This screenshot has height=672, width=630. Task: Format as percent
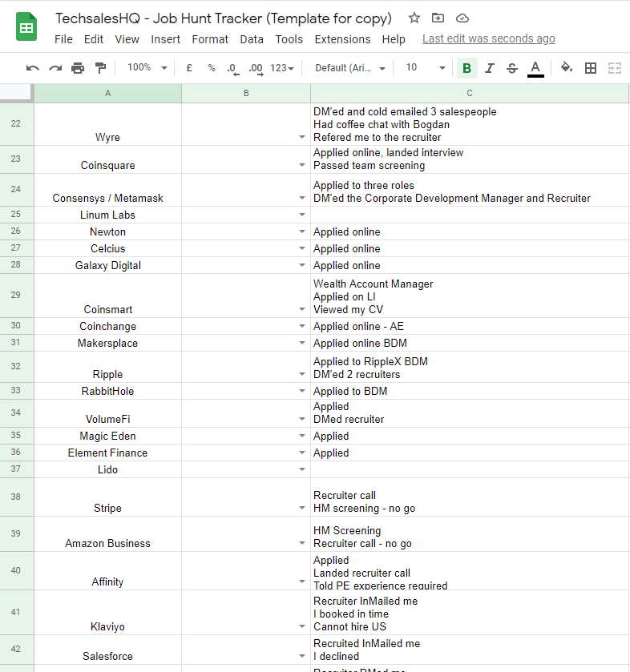pos(212,68)
